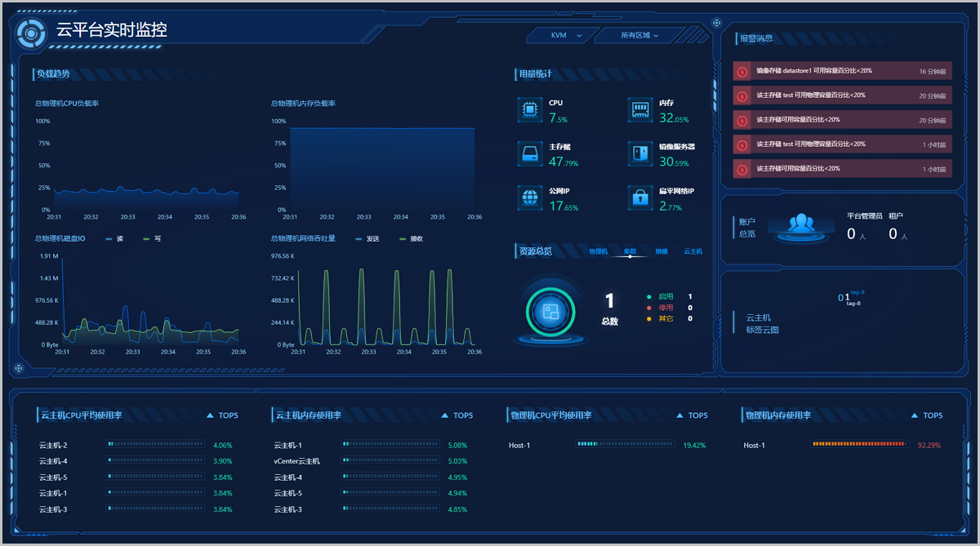
Task: Switch to the 镜像 resource tab
Action: [x=661, y=251]
